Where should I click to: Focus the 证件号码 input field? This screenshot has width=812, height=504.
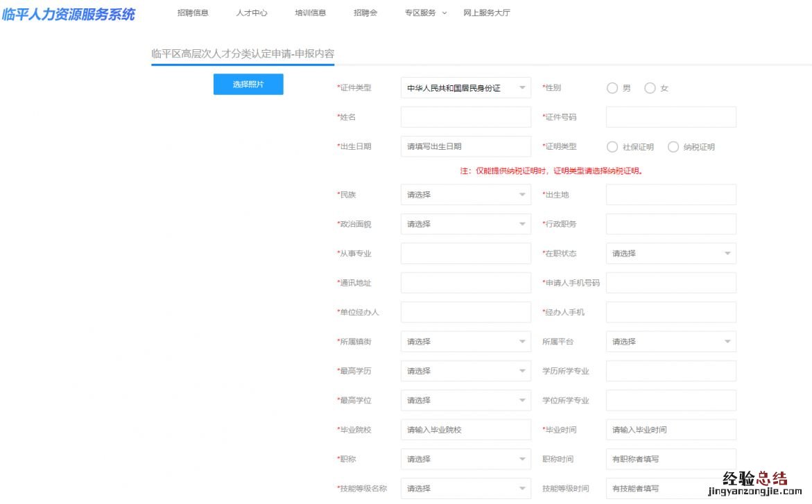[x=671, y=117]
